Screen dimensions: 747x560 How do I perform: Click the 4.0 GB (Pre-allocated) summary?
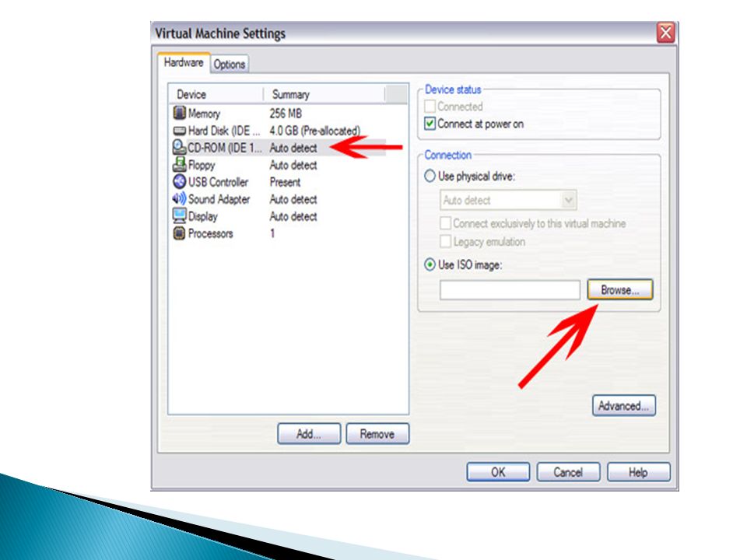[x=315, y=131]
